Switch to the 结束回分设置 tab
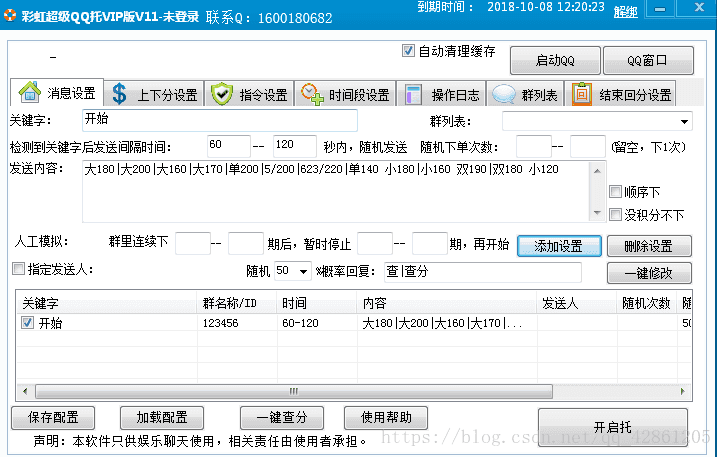The width and height of the screenshot is (722, 457). pos(621,94)
